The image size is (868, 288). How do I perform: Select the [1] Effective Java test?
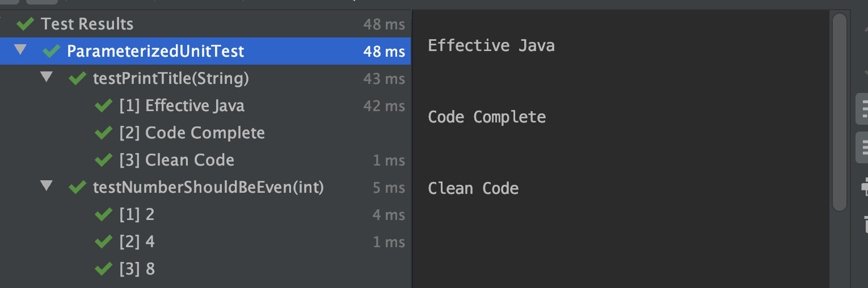click(205, 105)
